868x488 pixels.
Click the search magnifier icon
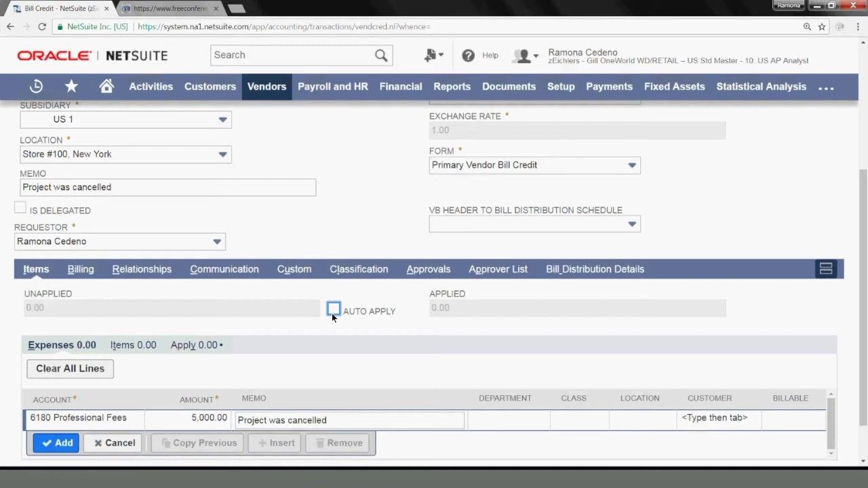point(381,55)
